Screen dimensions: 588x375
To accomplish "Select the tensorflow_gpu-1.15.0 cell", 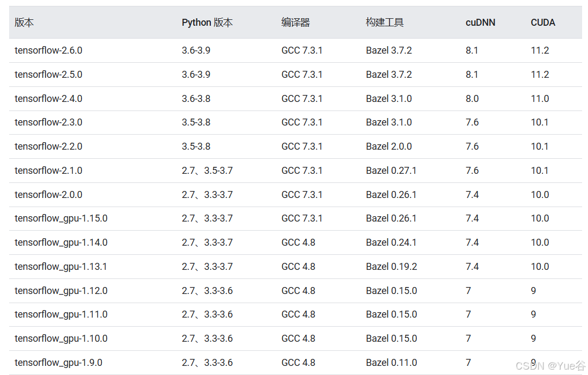I will [61, 218].
